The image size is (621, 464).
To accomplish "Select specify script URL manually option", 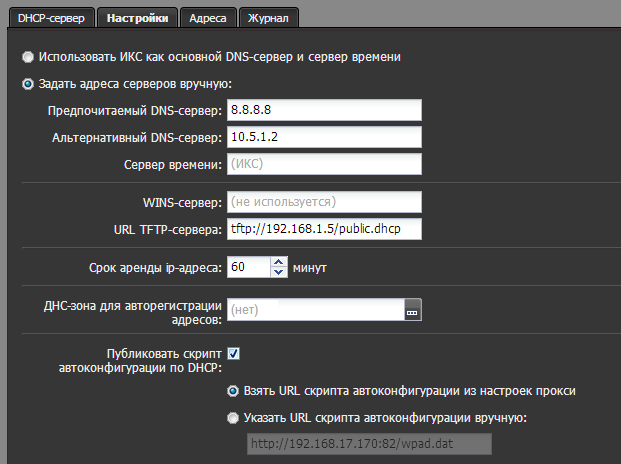I will click(x=233, y=417).
